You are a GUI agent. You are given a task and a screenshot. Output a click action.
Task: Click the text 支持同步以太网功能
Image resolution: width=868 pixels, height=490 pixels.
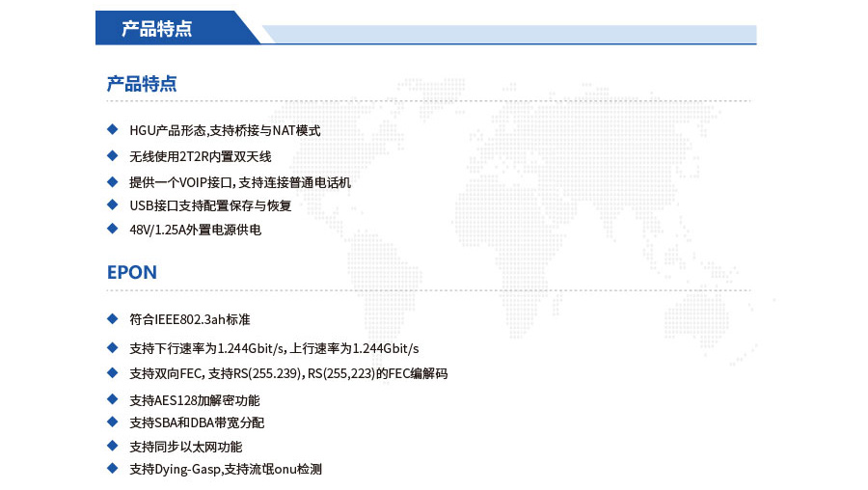pos(185,447)
